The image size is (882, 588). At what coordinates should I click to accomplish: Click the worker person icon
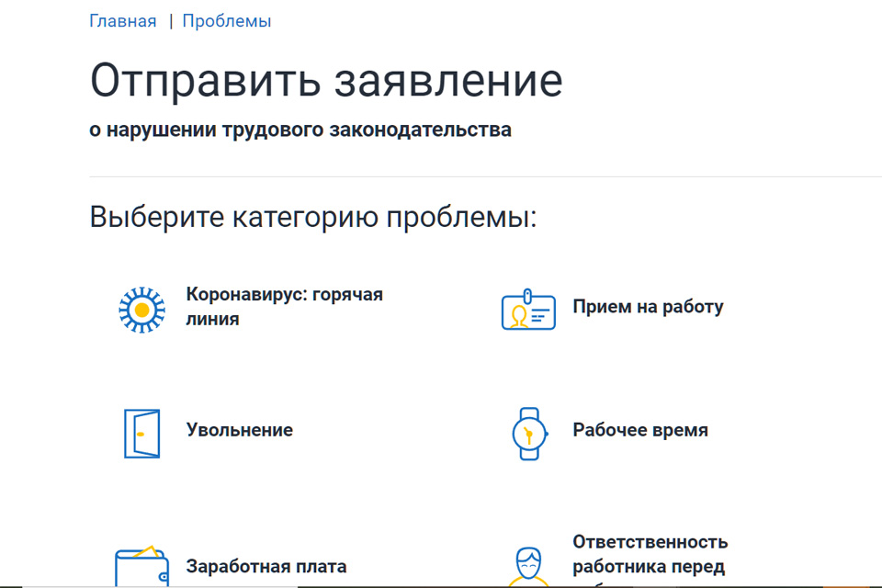click(x=528, y=567)
